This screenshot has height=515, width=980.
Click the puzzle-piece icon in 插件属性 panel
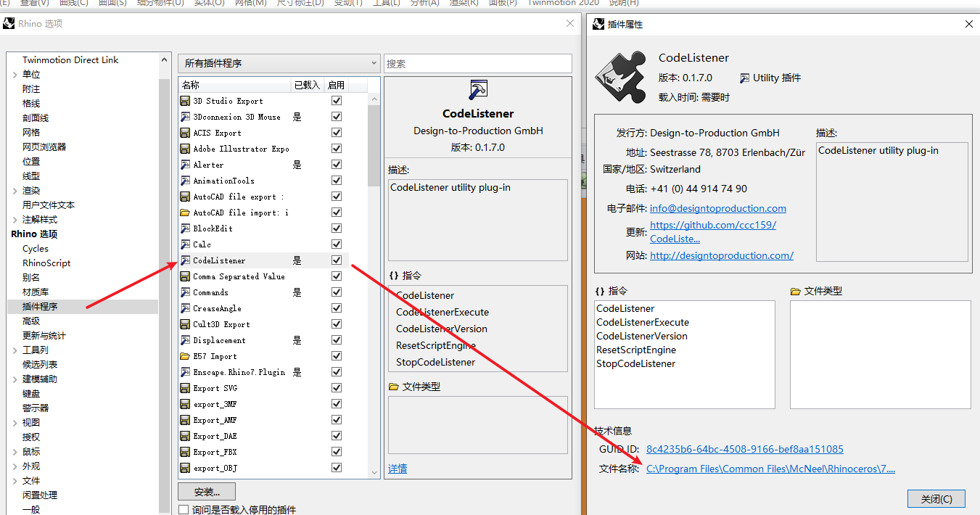621,76
